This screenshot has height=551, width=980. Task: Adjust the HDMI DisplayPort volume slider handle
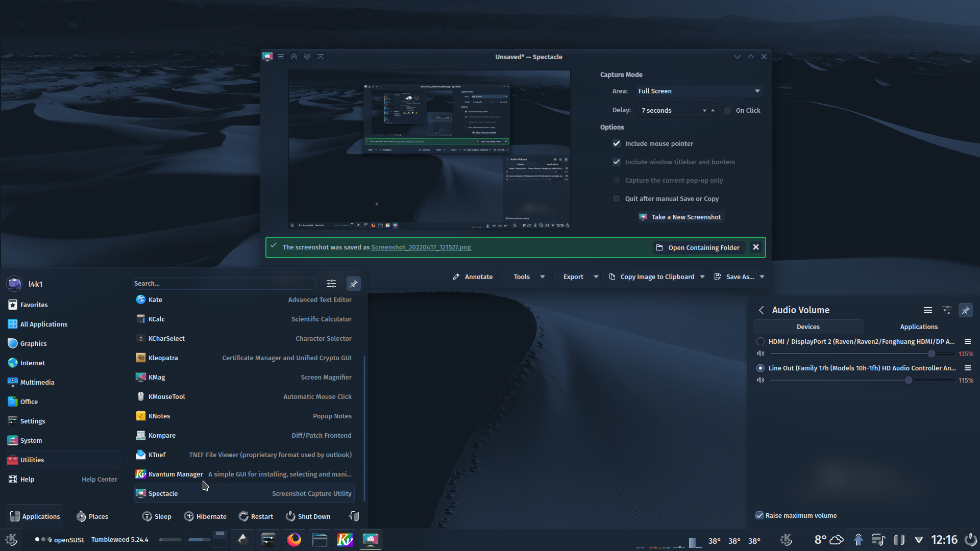(932, 354)
